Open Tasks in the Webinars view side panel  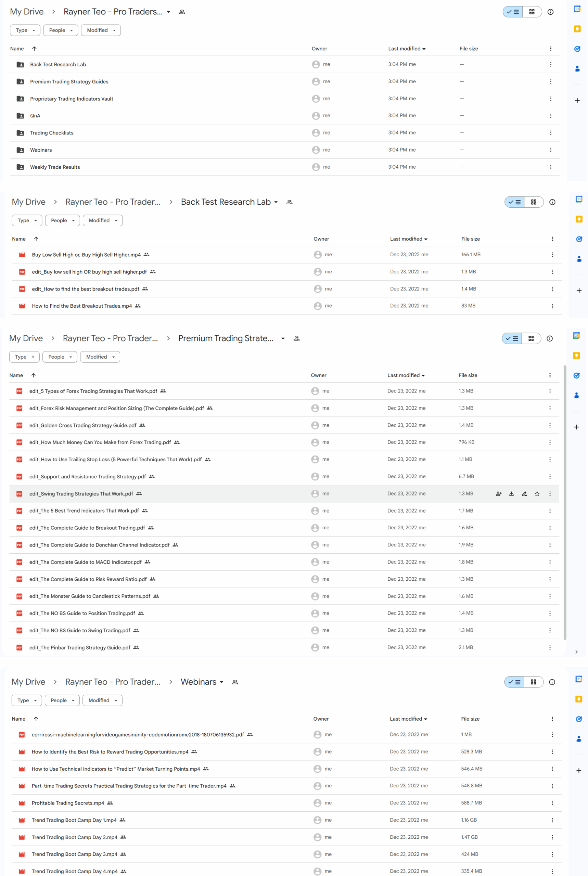point(579,719)
